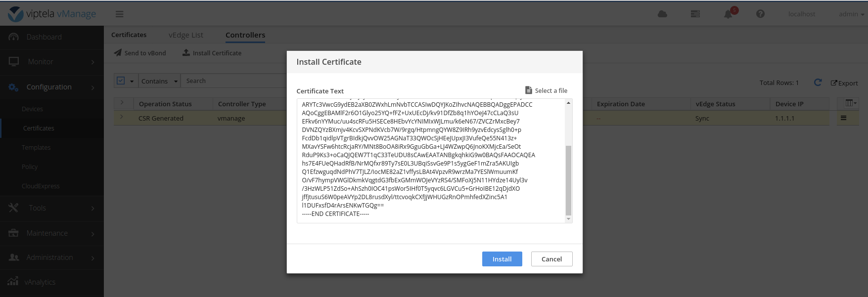Click the refresh table icon

(x=818, y=83)
